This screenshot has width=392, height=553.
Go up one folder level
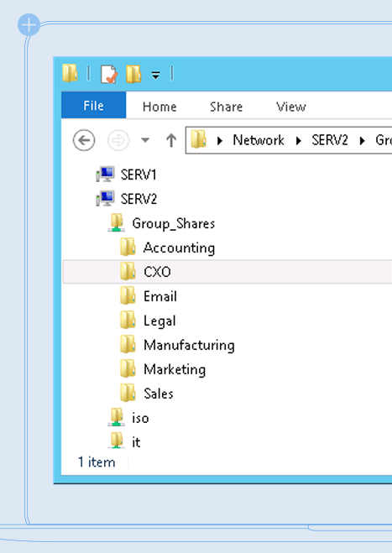pos(171,140)
